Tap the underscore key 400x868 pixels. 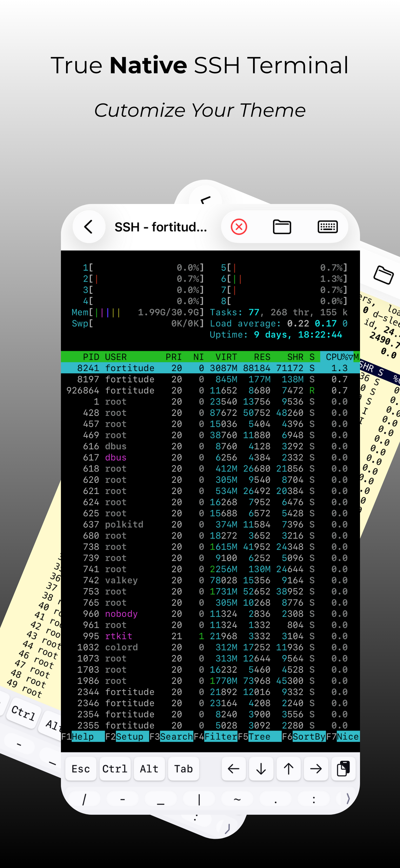coord(161,799)
